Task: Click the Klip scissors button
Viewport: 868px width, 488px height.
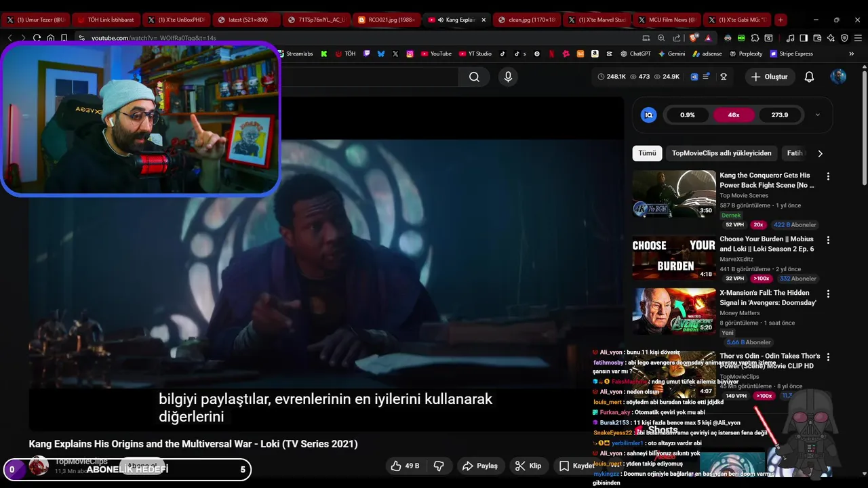Action: click(528, 466)
